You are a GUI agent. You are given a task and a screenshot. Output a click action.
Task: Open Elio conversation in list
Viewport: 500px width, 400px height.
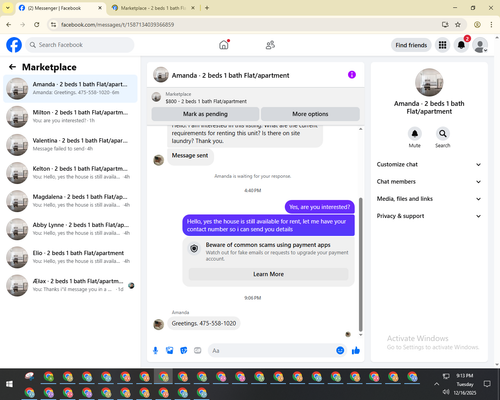[x=70, y=257]
